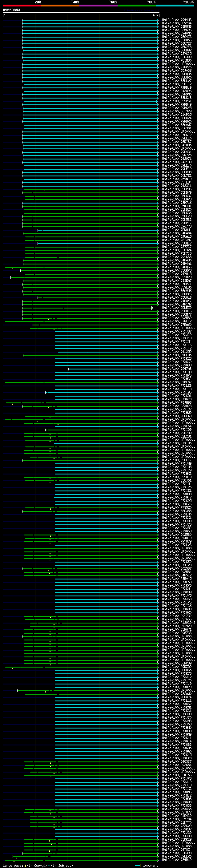Select hit UniRef100_C1ML07
The width and height of the screenshot is (197, 868).
pos(176,382)
